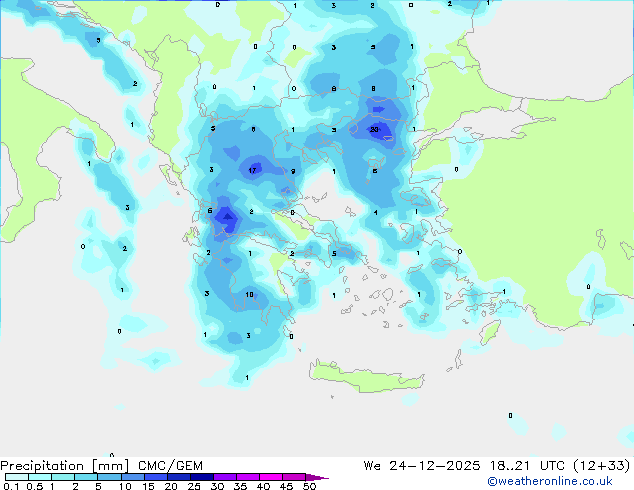This screenshot has height=490, width=634.
Task: Pick the 10–15 mm legend color swatch
Action: (x=132, y=477)
